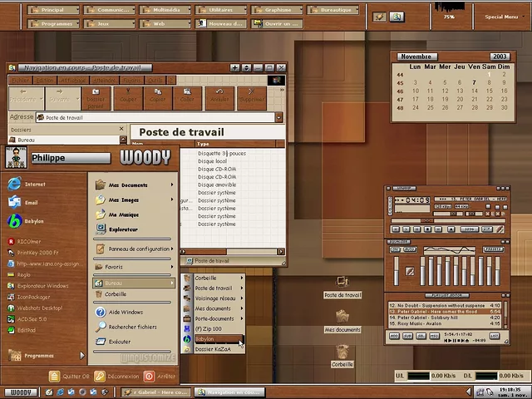This screenshot has height=399, width=532.
Task: Click the Supprimer toolbar icon
Action: pyautogui.click(x=251, y=96)
